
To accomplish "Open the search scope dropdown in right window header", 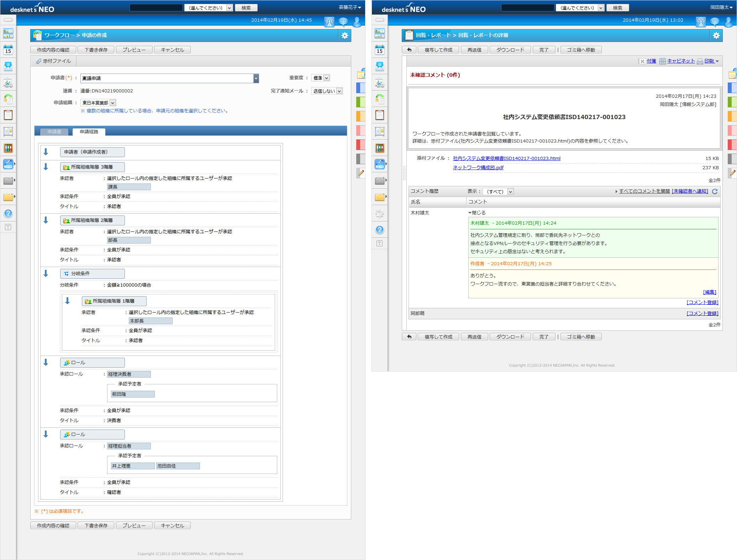I will (580, 8).
